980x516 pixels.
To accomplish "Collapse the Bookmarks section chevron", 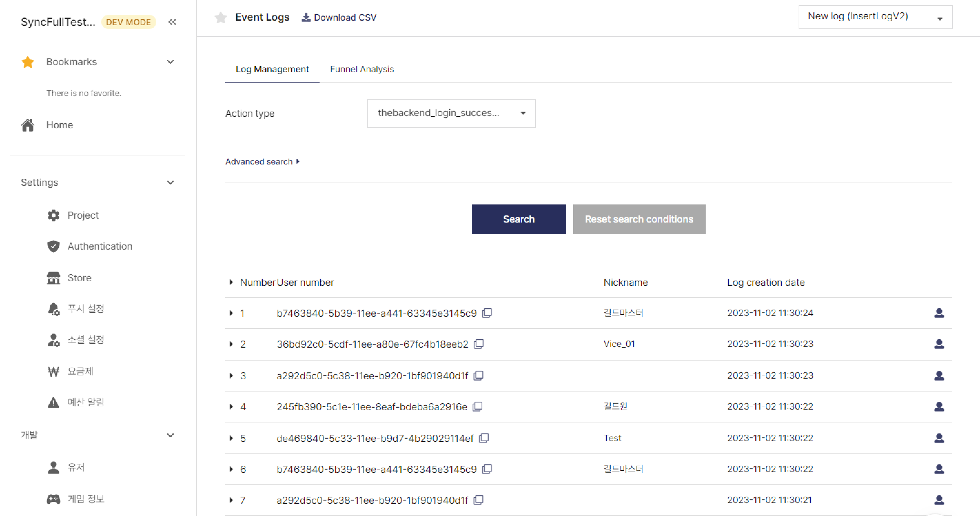I will point(170,62).
